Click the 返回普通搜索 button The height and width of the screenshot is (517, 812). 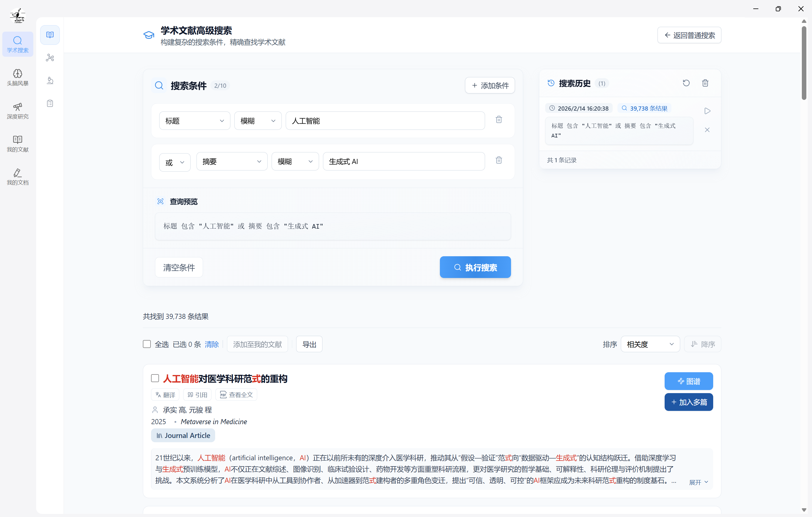click(x=689, y=35)
